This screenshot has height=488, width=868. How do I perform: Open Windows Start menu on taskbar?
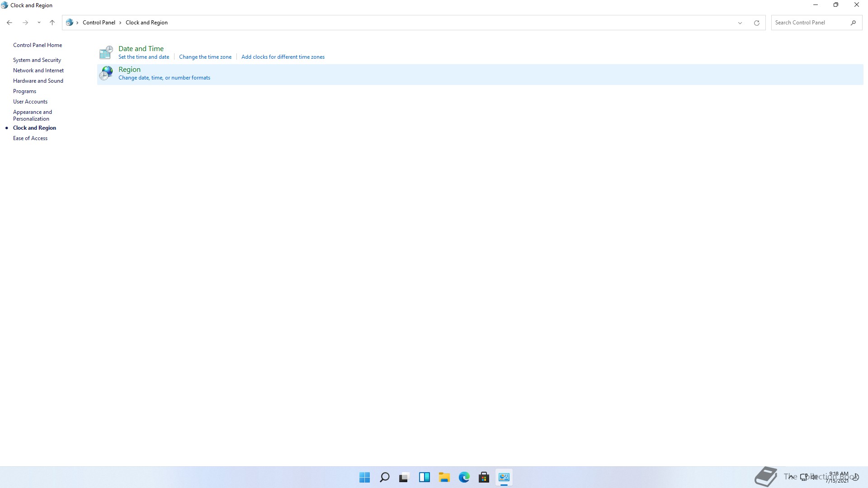tap(364, 477)
